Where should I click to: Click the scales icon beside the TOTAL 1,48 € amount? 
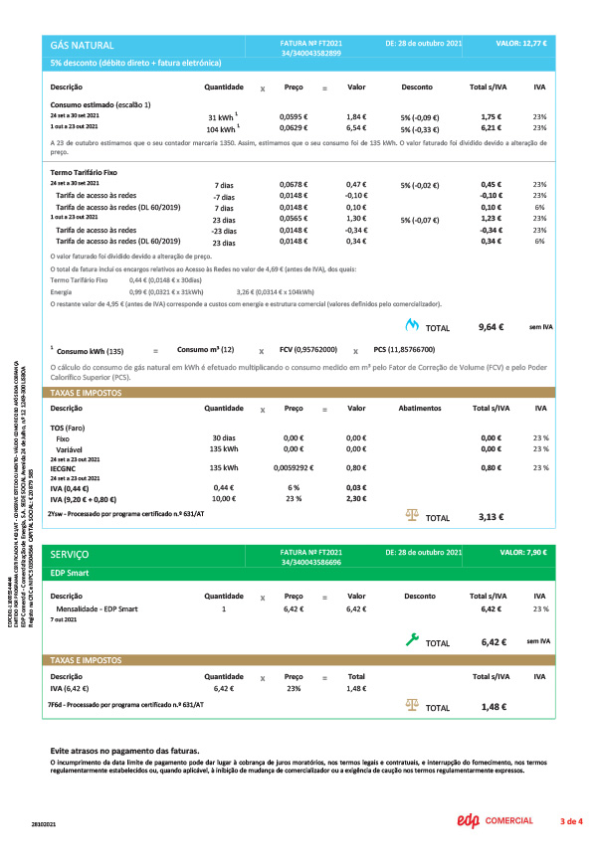pyautogui.click(x=412, y=705)
